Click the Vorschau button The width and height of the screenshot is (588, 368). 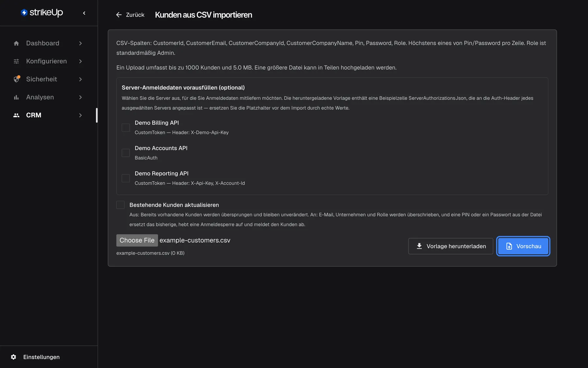(x=523, y=246)
